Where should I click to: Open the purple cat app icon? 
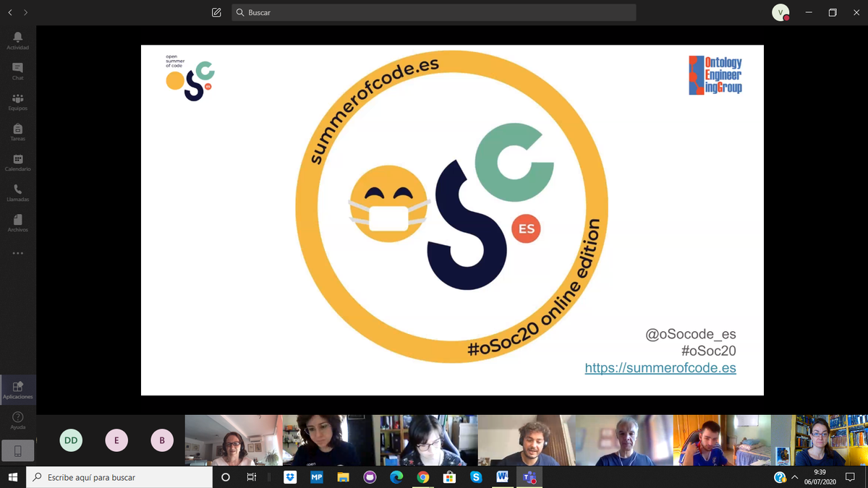pyautogui.click(x=370, y=477)
